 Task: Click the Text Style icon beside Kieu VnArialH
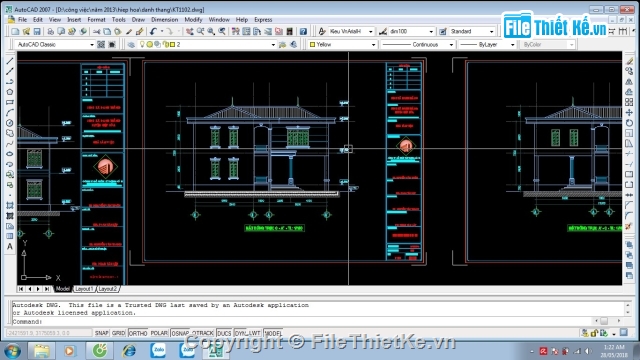pos(322,31)
